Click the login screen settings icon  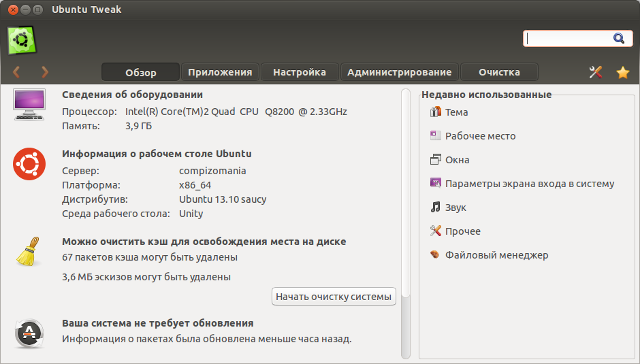tap(436, 183)
